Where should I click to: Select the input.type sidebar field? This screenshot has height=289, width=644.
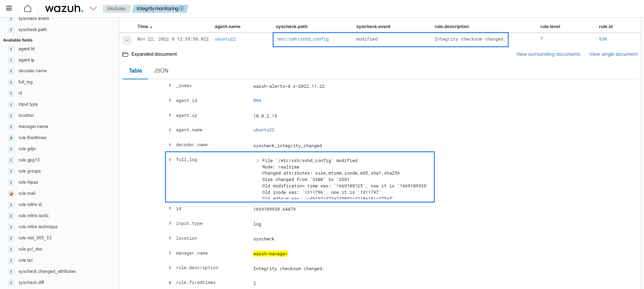[28, 104]
